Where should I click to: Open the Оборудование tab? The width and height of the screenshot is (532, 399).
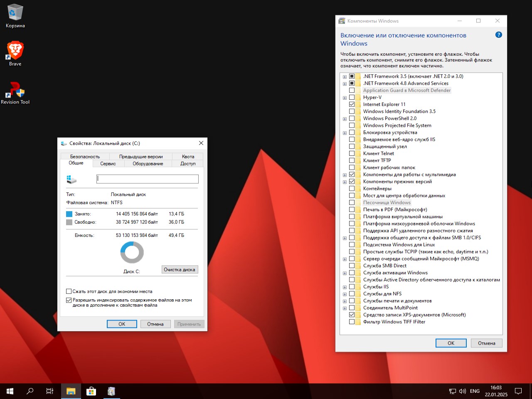click(148, 164)
